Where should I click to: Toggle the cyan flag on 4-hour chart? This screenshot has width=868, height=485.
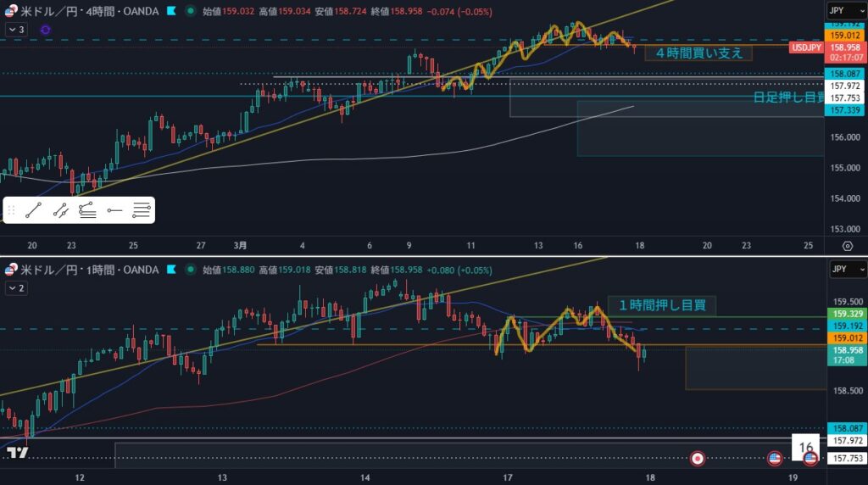pyautogui.click(x=171, y=12)
